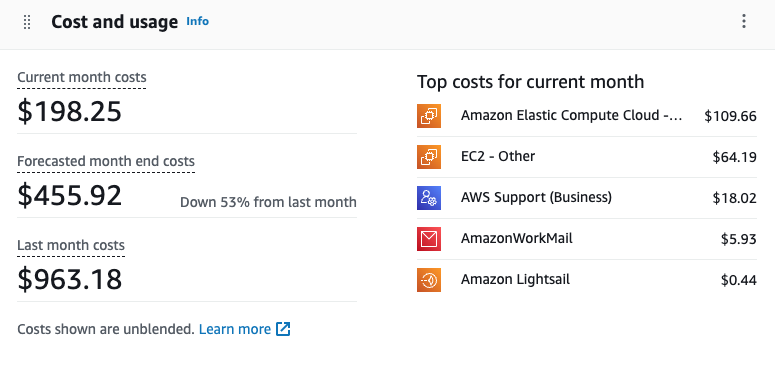The image size is (775, 382).
Task: Click the Last month costs label
Action: (x=71, y=246)
